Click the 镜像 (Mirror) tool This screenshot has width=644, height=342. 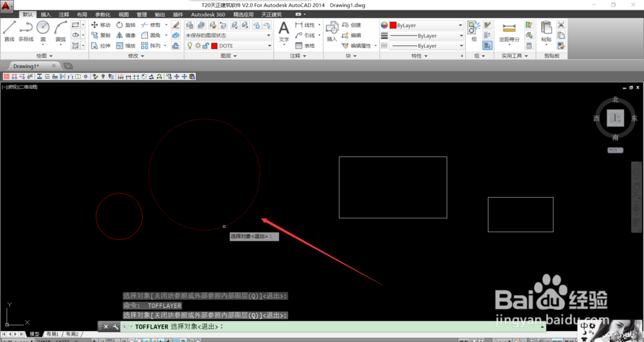126,35
